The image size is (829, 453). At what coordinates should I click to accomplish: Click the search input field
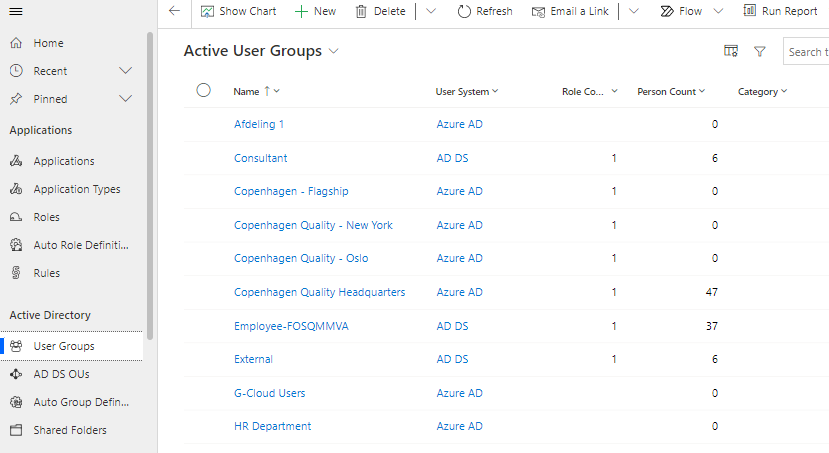[806, 52]
